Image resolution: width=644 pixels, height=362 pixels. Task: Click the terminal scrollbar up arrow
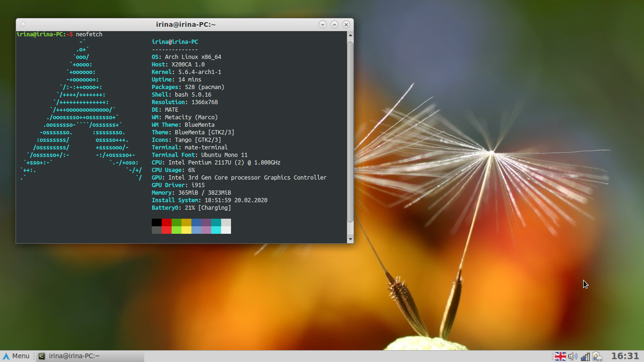click(350, 35)
